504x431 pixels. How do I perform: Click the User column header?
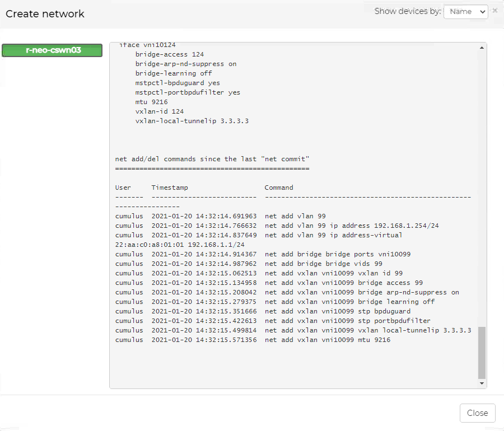click(123, 188)
